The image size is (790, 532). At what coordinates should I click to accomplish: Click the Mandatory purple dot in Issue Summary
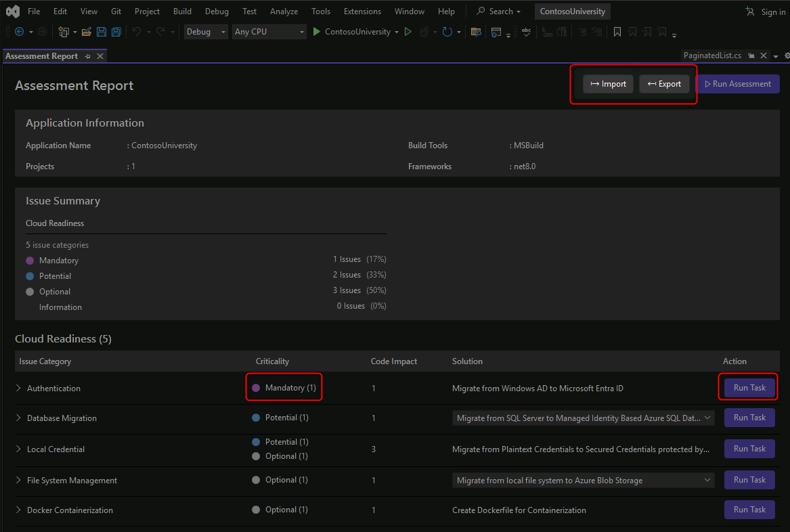point(30,261)
